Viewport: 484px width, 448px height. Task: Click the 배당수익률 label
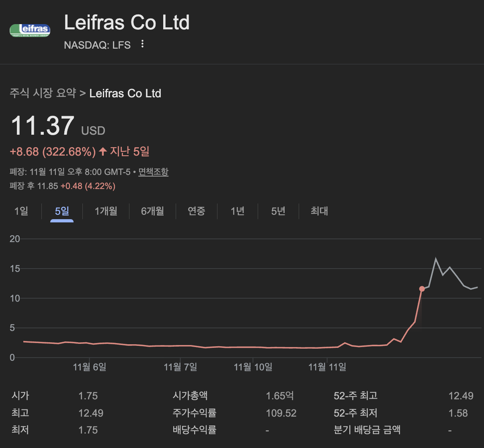click(x=195, y=430)
